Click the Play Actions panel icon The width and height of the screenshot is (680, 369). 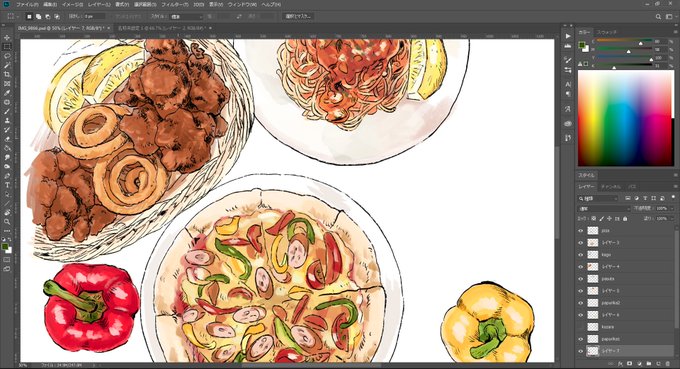[568, 36]
